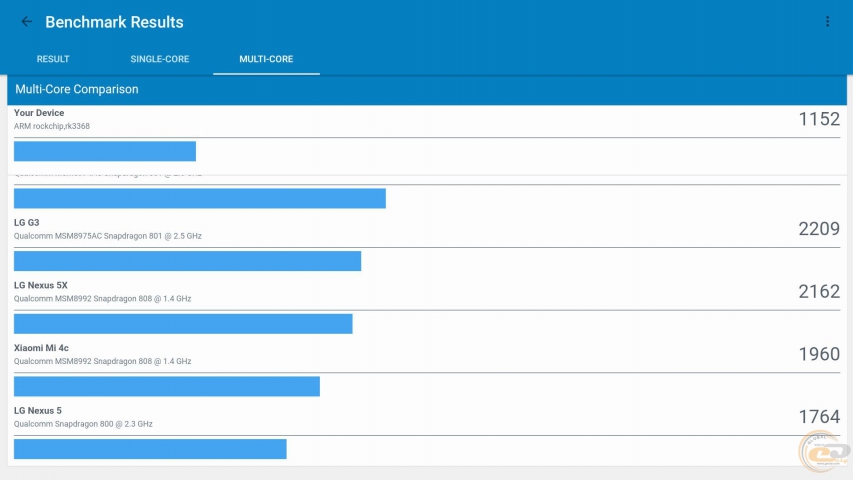Select the LG Nexus 5 entry

pyautogui.click(x=38, y=411)
